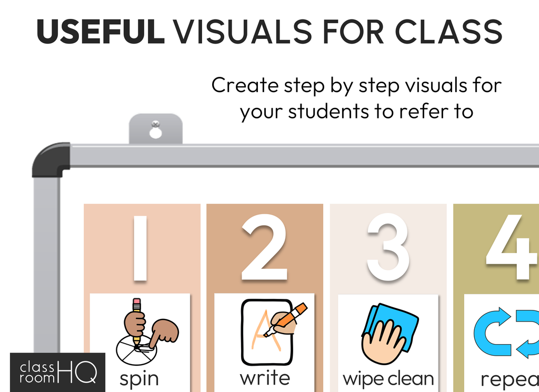
Task: Click the 'wipe clean' label text
Action: click(388, 378)
